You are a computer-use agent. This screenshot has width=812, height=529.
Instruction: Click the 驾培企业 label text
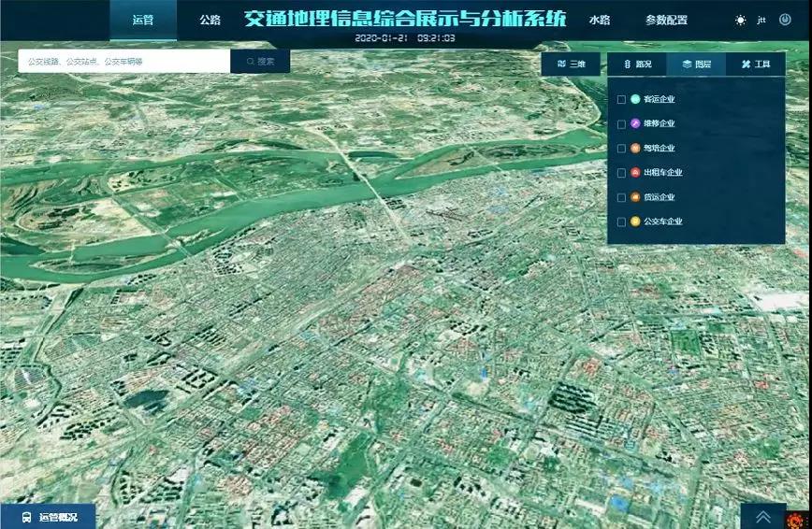[660, 148]
